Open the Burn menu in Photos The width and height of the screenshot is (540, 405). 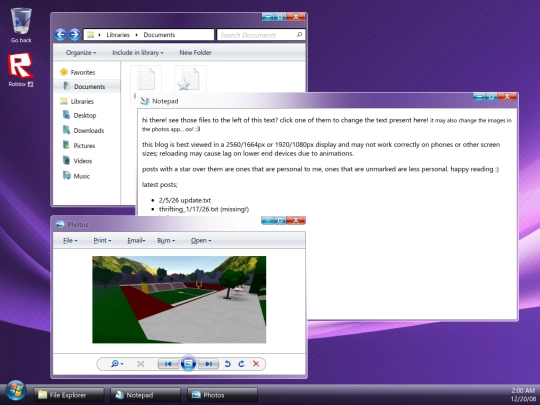[166, 240]
